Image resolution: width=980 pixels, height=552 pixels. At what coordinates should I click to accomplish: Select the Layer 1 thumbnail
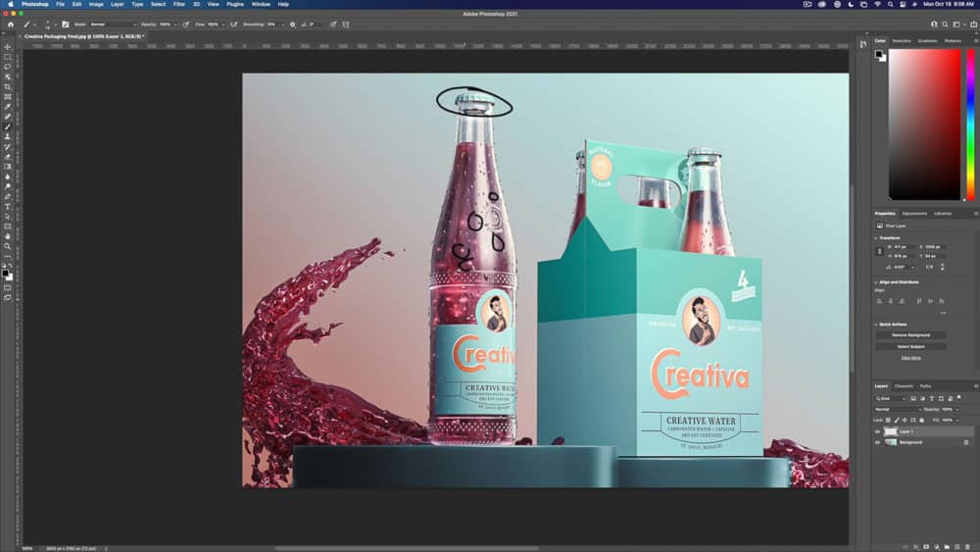pos(891,431)
